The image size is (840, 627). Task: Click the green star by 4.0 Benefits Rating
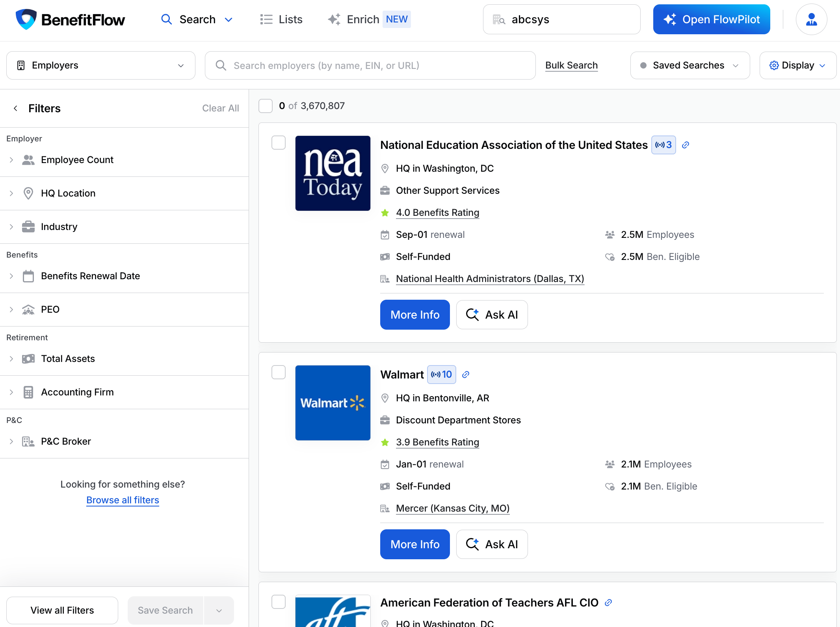pyautogui.click(x=385, y=213)
